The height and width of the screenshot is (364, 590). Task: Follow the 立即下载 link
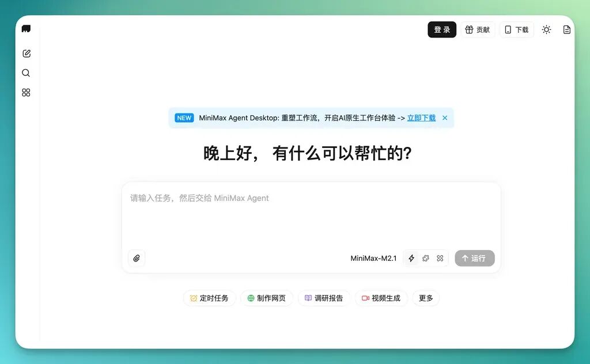[421, 118]
